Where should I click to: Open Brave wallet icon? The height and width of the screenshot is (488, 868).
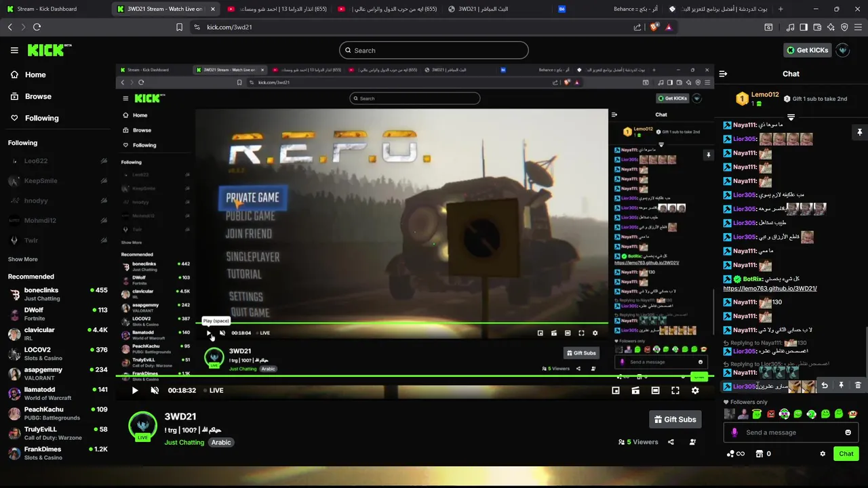coord(817,27)
